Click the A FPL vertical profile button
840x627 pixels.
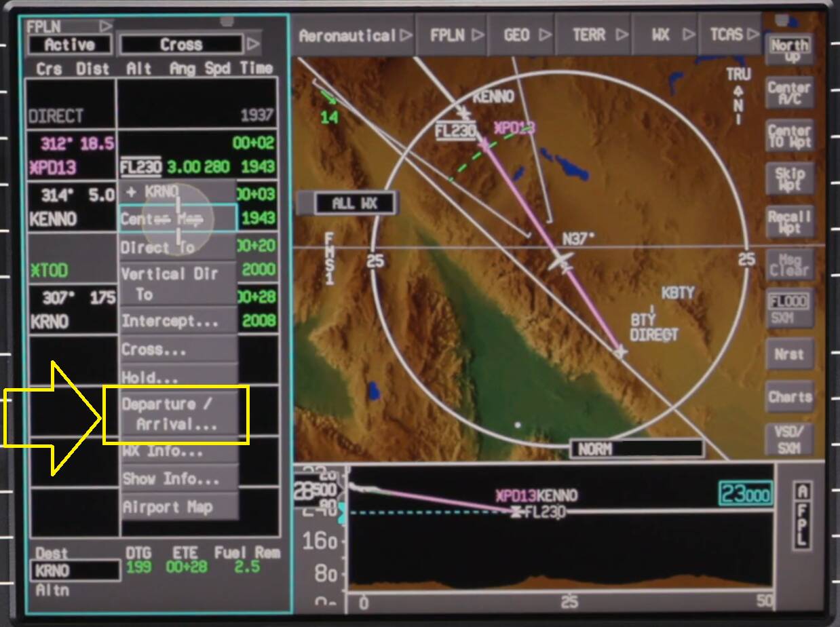click(x=803, y=516)
